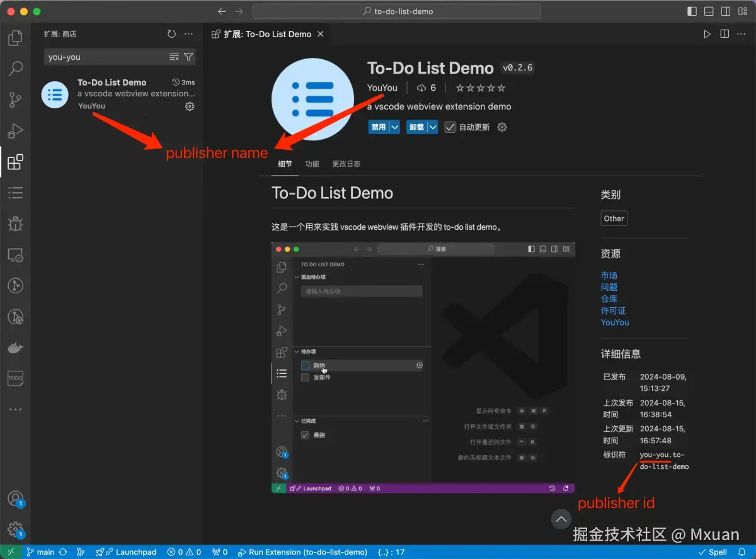Click the status bar notifications bell
This screenshot has height=559, width=756.
click(742, 552)
